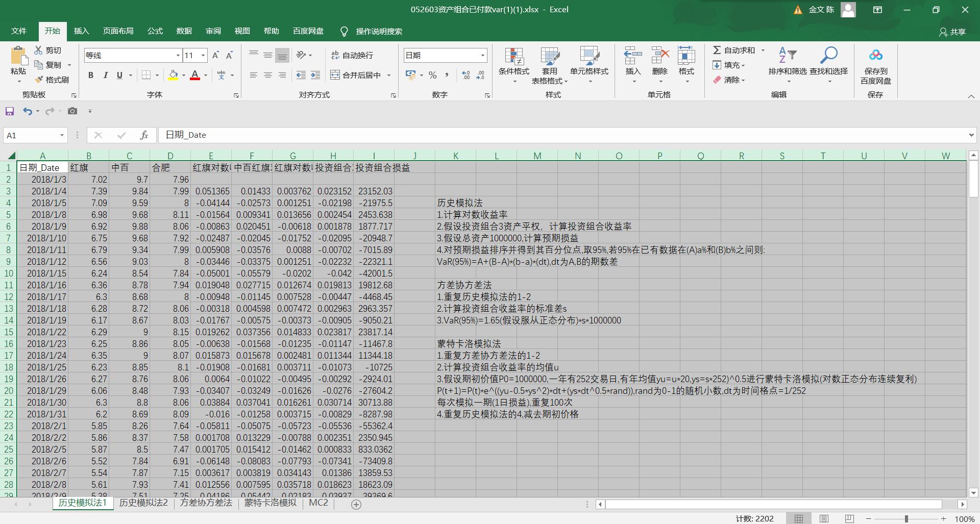Open Cell Styles (单元格样式) gallery
This screenshot has width=980, height=524.
(x=590, y=65)
